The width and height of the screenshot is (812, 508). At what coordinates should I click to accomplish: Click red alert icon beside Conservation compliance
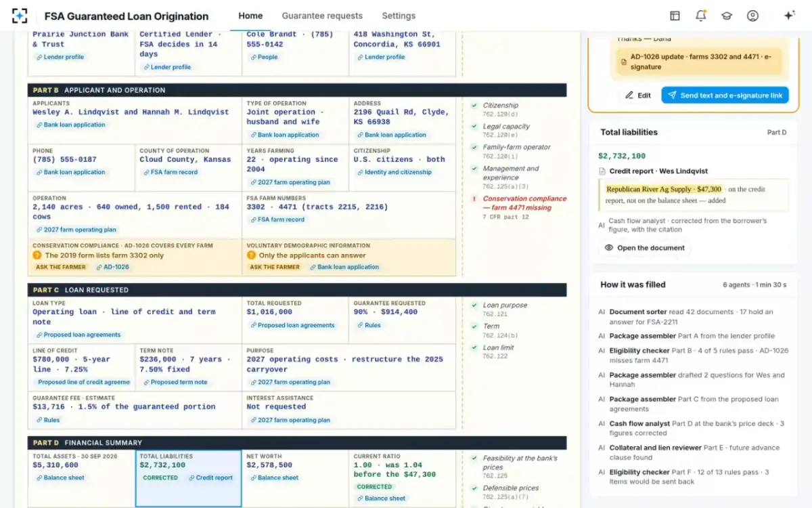tap(475, 199)
